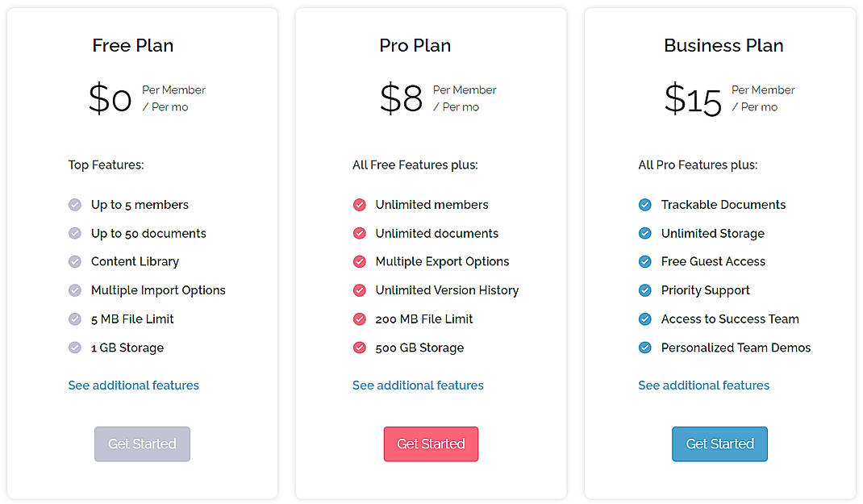Open additional features for the Free Plan
Screen dimensions: 863x504
tap(133, 385)
